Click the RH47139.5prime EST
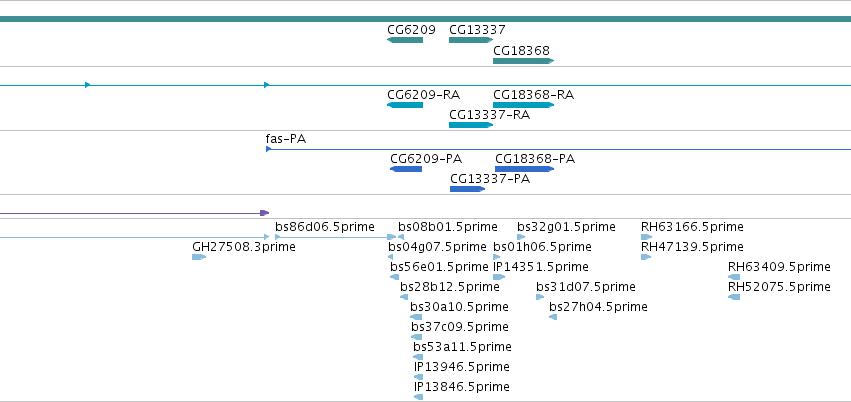The height and width of the screenshot is (402, 851). (646, 257)
